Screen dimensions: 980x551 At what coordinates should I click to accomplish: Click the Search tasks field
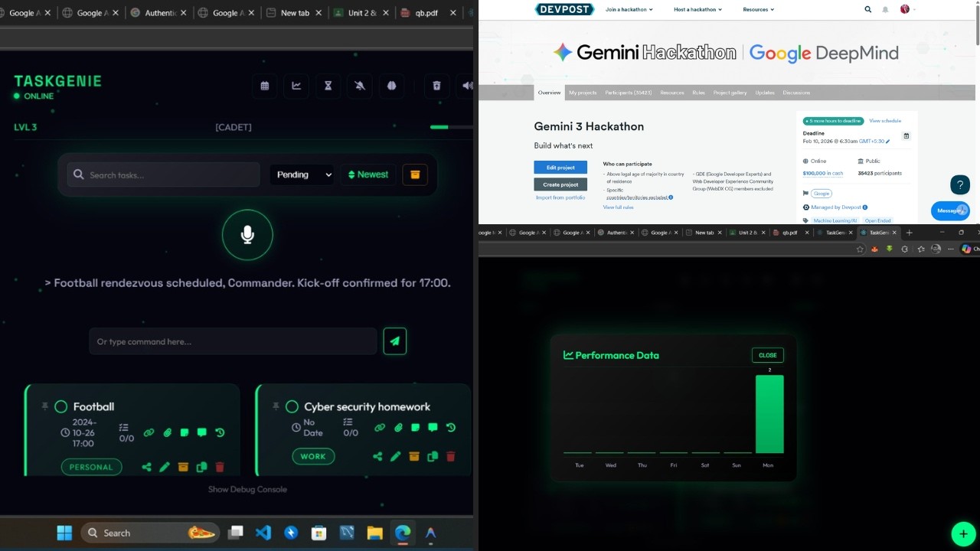163,174
